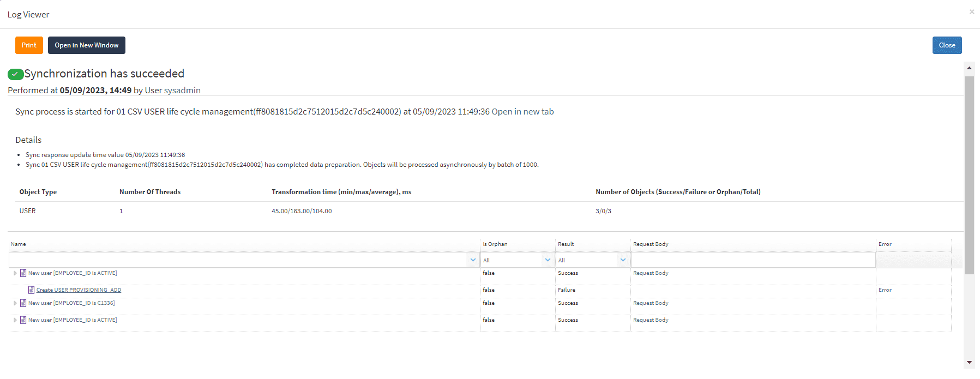Click the scrollbar up arrow
Screen dimensions: 980x379
tap(969, 68)
